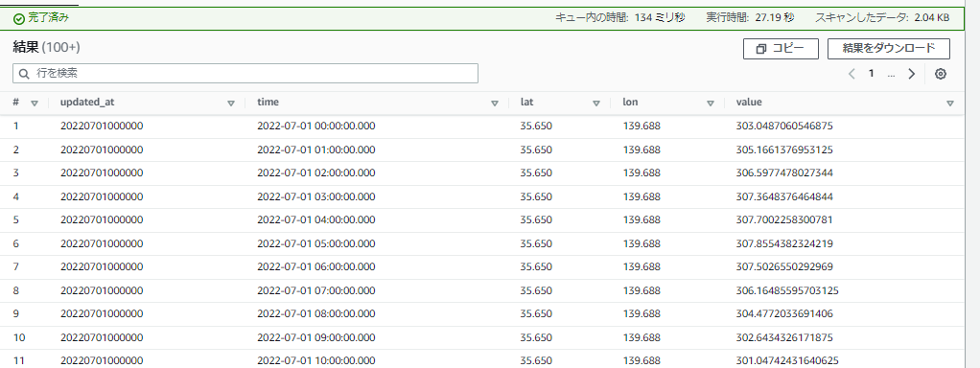
Task: Sort by value column arrow
Action: (950, 103)
